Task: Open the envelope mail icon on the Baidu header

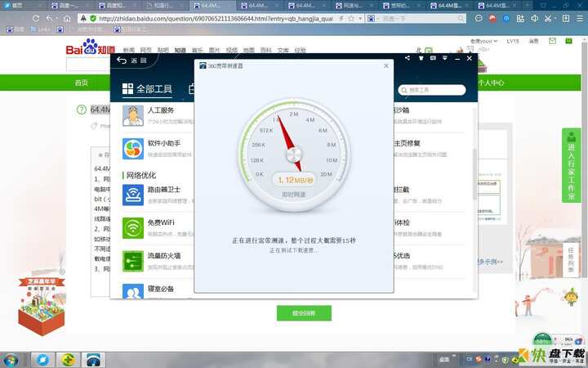Action: point(552,41)
